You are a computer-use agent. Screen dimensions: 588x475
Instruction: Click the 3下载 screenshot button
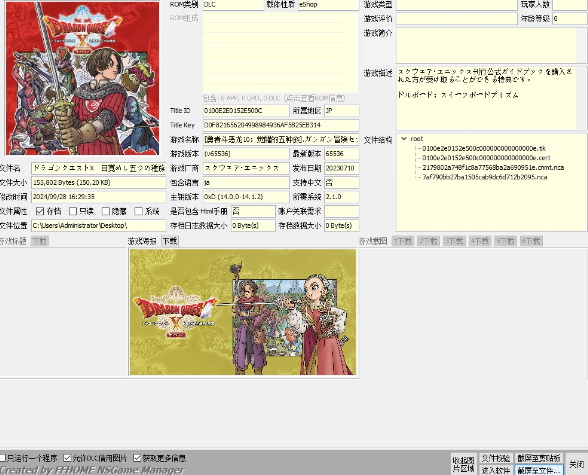pos(454,241)
